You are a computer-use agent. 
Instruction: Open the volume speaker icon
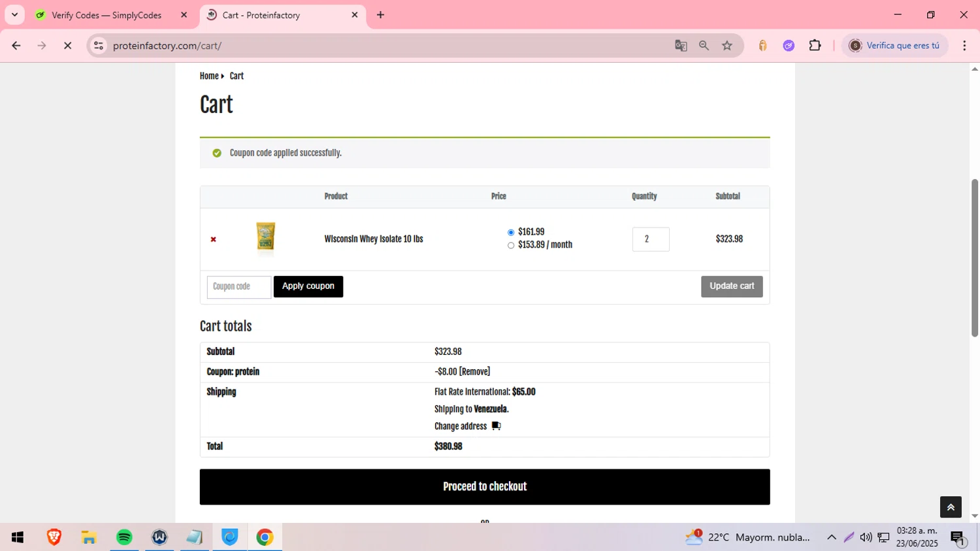tap(866, 537)
